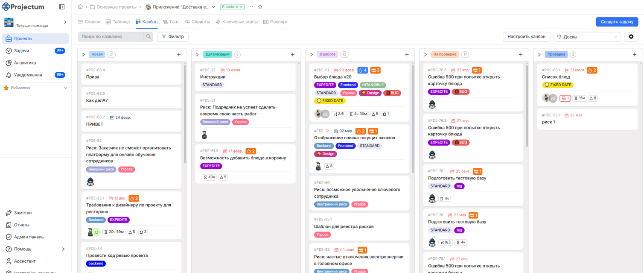This screenshot has height=273, width=644.
Task: Collapse the Новая column chevron
Action: point(84,55)
